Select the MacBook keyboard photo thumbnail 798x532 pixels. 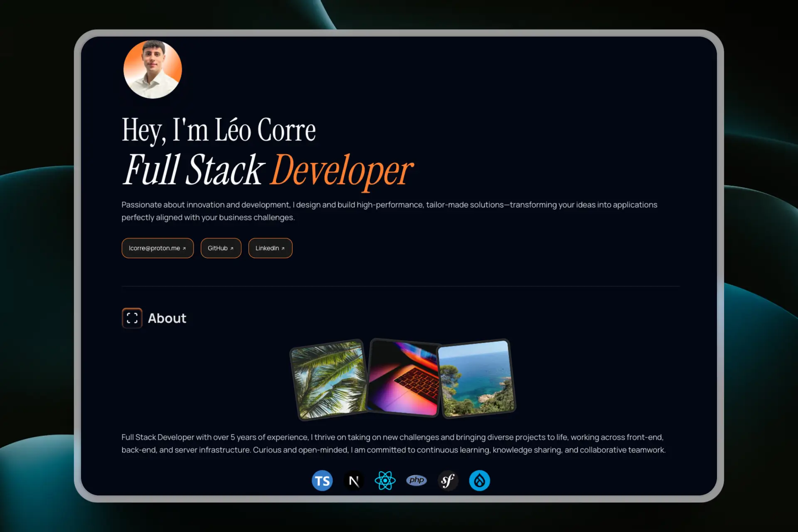[403, 377]
